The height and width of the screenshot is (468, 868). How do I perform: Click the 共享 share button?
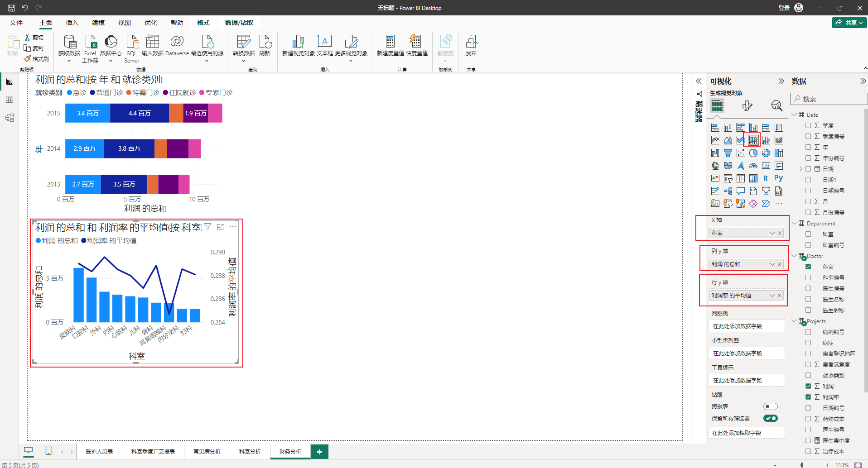(849, 23)
